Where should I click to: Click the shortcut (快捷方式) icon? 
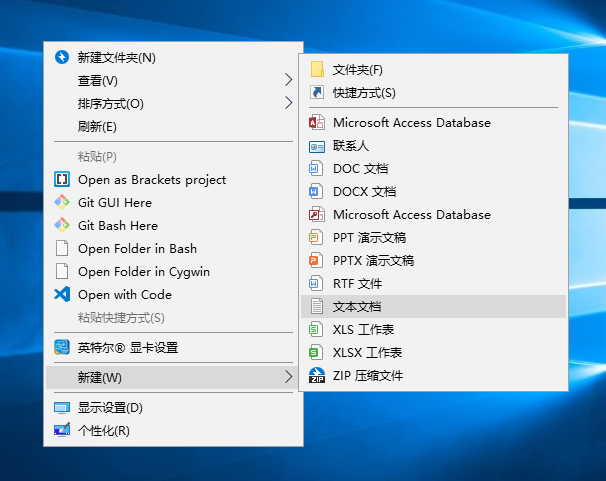point(317,93)
